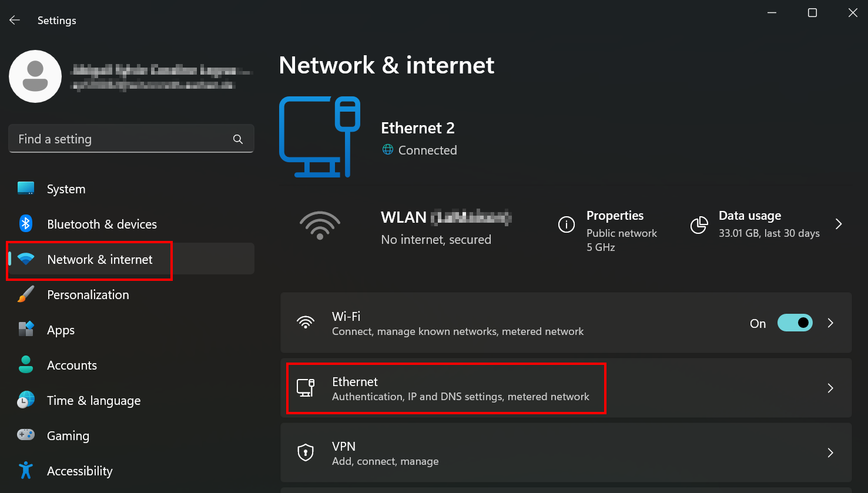Open Gaming settings via controller icon

(x=26, y=435)
